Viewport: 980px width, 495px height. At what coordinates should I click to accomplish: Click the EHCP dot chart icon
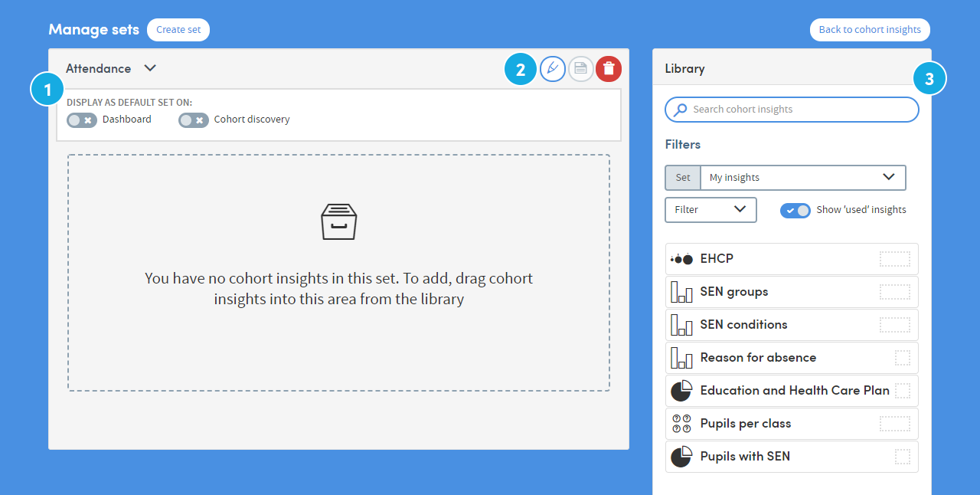(x=681, y=259)
